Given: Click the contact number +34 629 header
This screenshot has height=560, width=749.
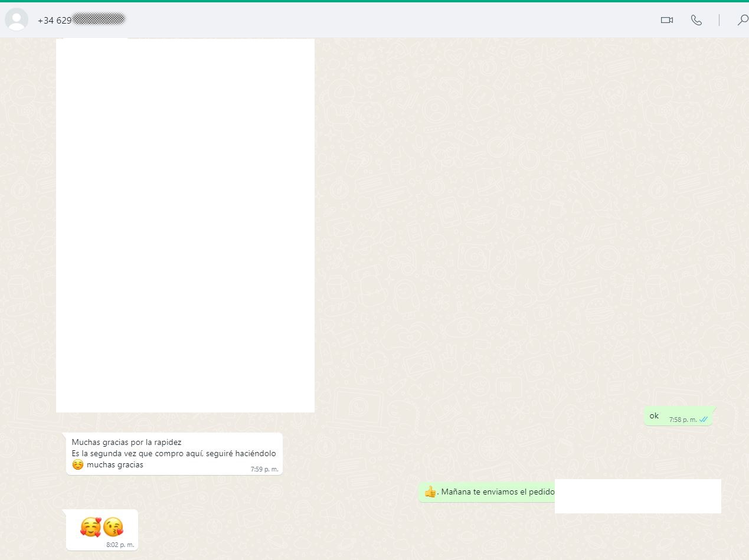Looking at the screenshot, I should [x=81, y=20].
